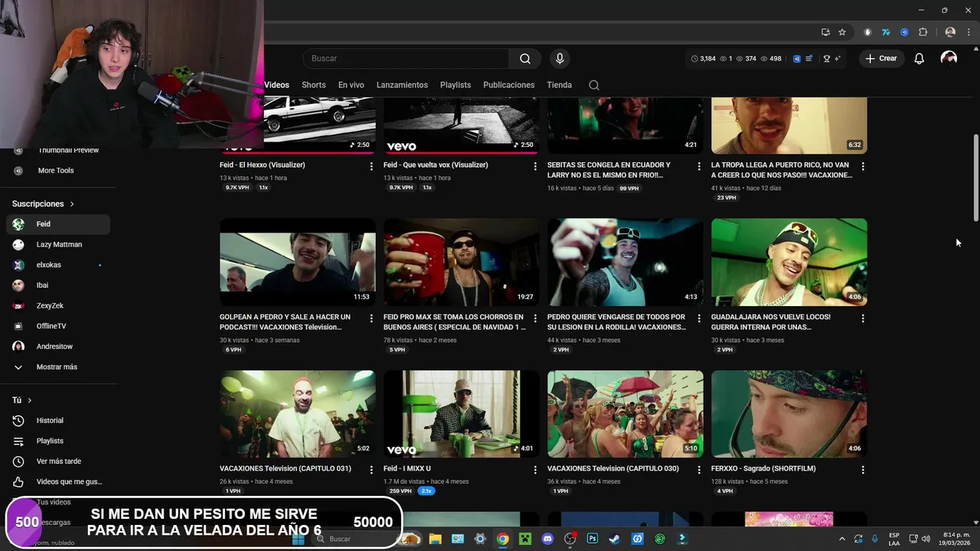Open the 7TV extension icon
This screenshot has width=980, height=551.
886,32
